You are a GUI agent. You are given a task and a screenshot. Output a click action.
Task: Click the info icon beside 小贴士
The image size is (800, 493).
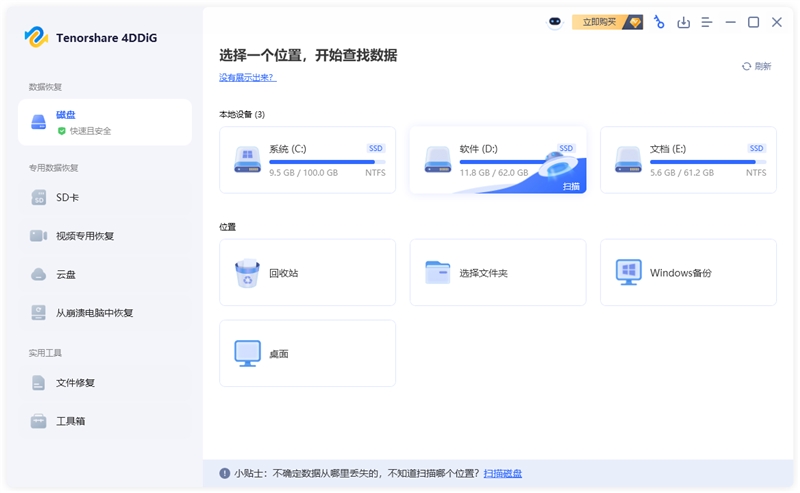pos(224,473)
